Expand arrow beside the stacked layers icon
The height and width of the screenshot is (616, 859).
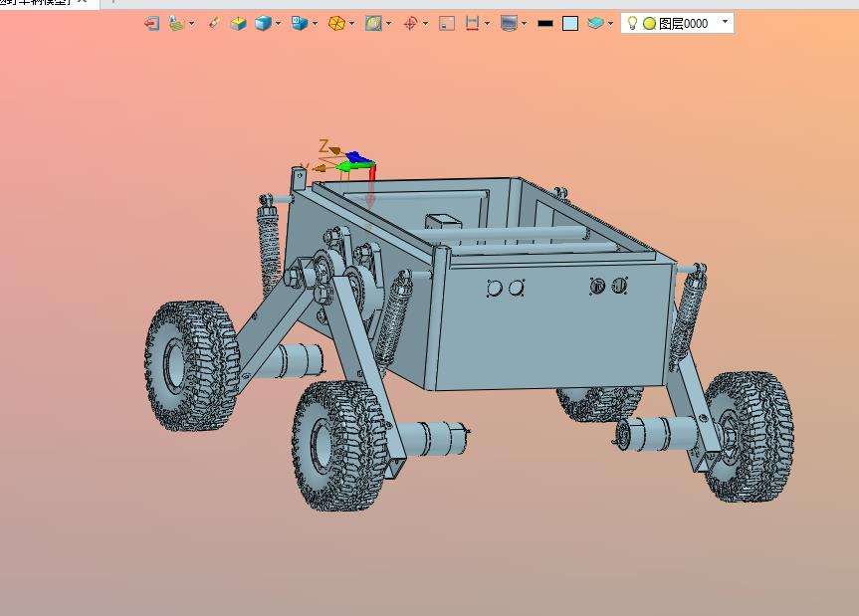coord(611,24)
